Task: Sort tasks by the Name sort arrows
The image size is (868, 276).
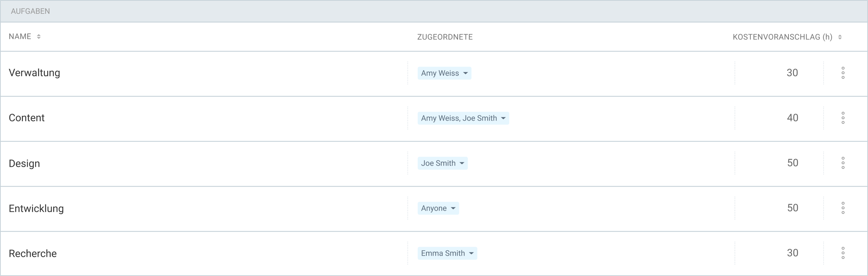Action: (39, 37)
